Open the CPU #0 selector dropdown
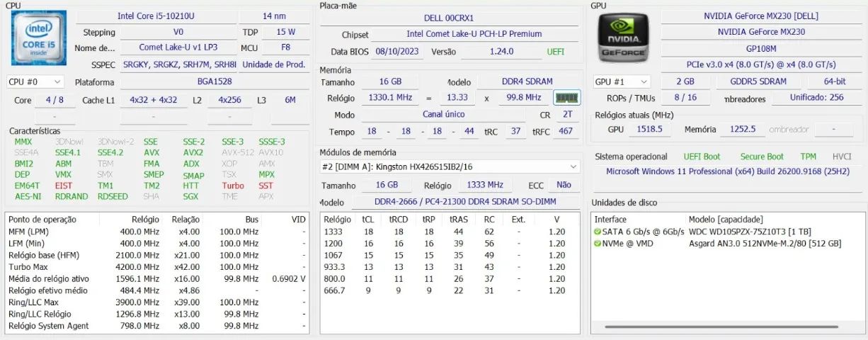868x340 pixels. pos(35,82)
